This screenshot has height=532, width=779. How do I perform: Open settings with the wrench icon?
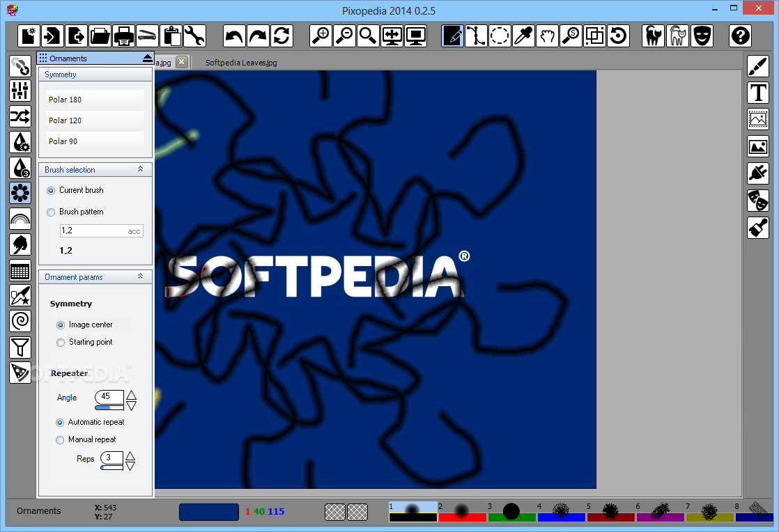coord(194,36)
